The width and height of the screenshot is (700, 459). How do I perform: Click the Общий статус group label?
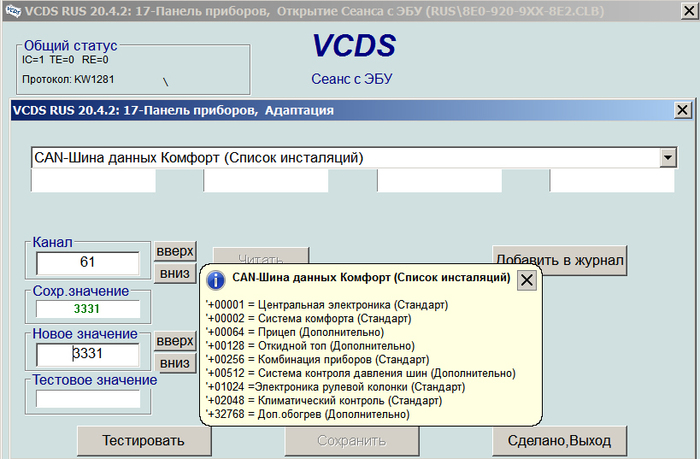(71, 45)
